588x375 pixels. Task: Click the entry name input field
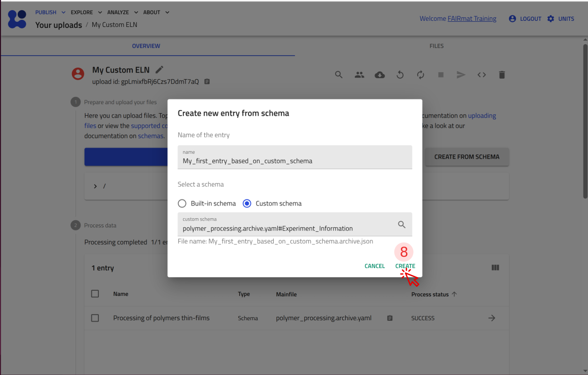(x=295, y=160)
